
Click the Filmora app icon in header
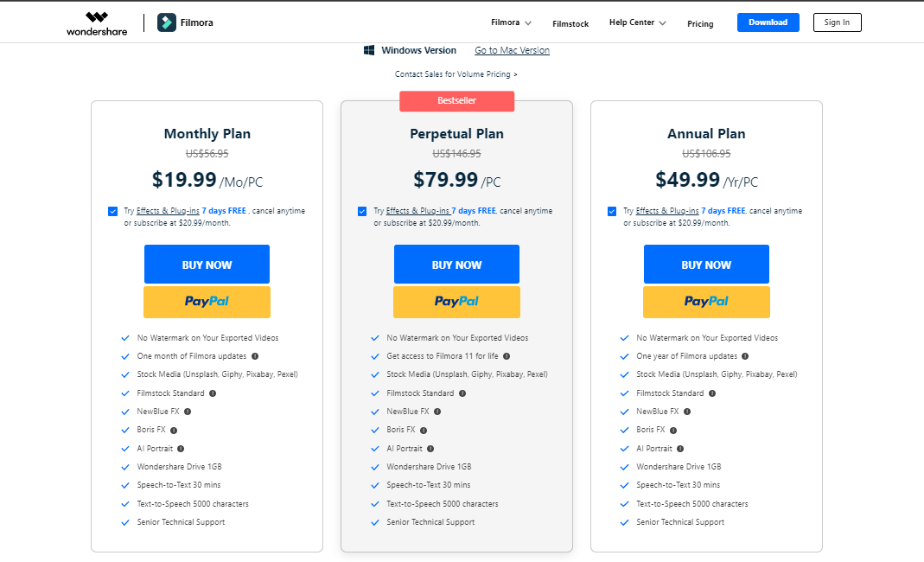(167, 22)
